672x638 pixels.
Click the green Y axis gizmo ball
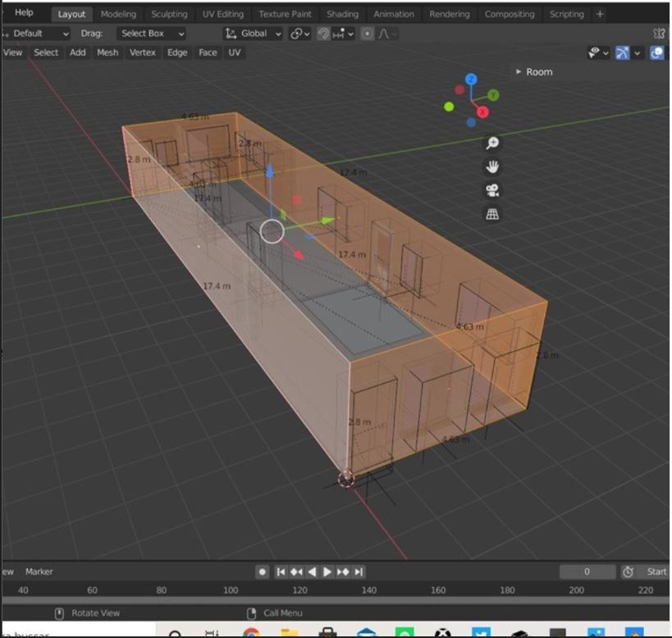pyautogui.click(x=494, y=95)
